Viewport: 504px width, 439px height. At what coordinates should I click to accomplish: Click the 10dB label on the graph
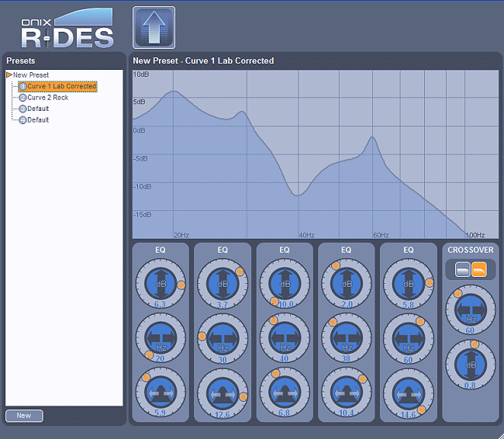141,74
